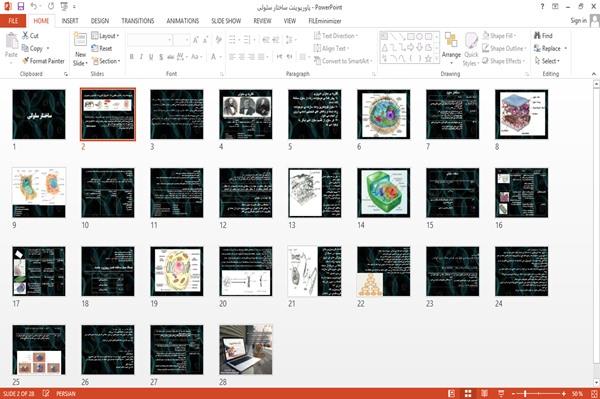Open the Arrange tool
This screenshot has width=600, height=399.
tap(451, 47)
